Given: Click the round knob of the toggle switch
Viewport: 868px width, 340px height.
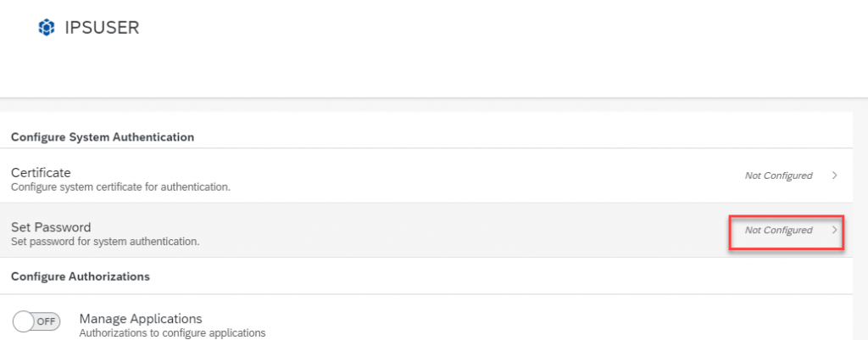Looking at the screenshot, I should [x=23, y=321].
